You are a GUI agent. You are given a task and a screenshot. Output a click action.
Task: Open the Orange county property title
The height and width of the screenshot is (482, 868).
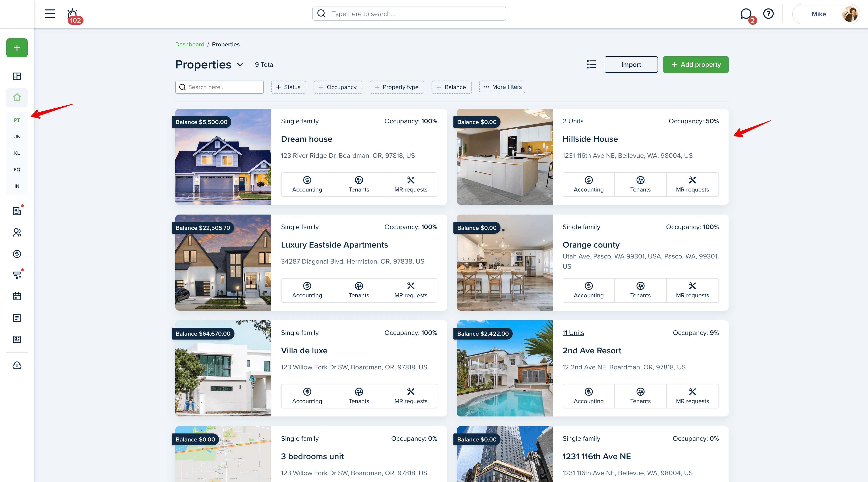pyautogui.click(x=591, y=245)
